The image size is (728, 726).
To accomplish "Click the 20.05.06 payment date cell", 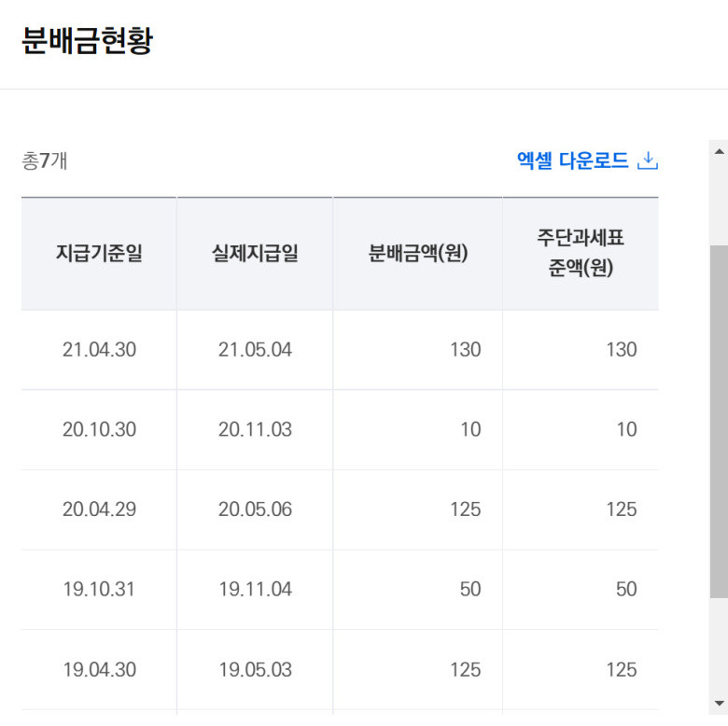I will pyautogui.click(x=255, y=510).
